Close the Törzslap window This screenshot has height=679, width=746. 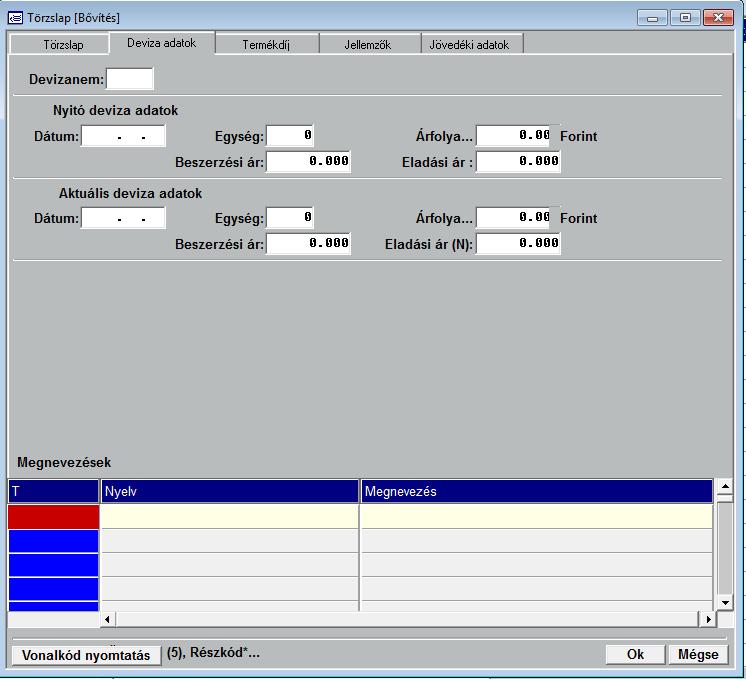[718, 18]
